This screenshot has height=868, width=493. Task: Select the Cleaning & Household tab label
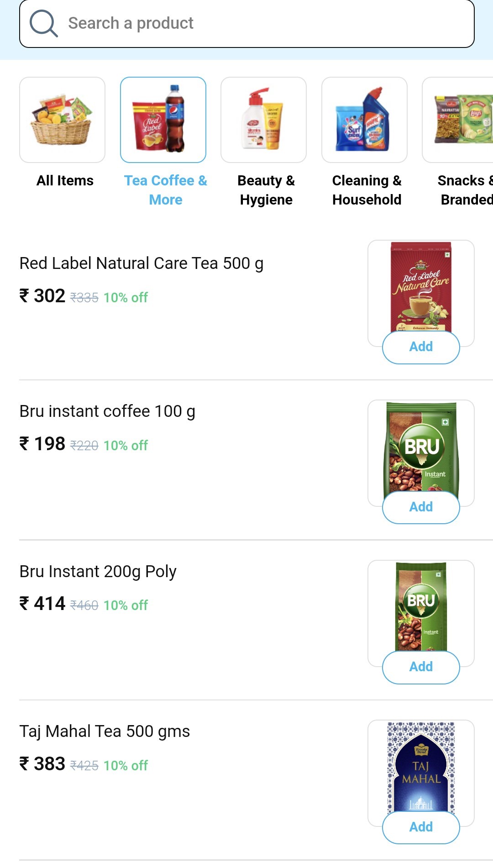click(x=367, y=190)
